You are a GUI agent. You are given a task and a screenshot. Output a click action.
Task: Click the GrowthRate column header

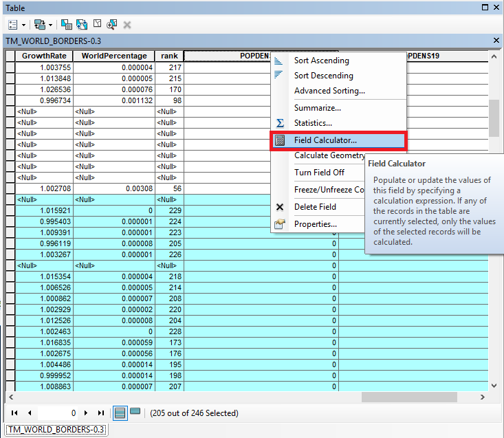[x=43, y=56]
